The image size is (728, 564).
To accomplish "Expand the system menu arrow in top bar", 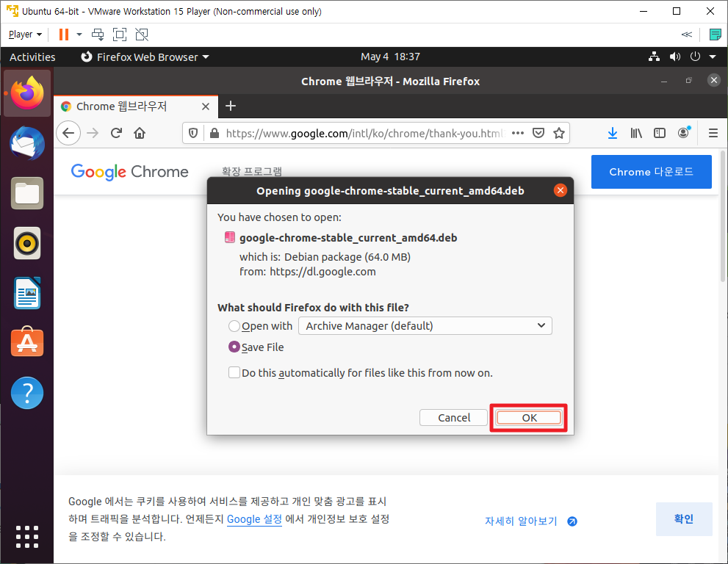I will click(x=713, y=57).
